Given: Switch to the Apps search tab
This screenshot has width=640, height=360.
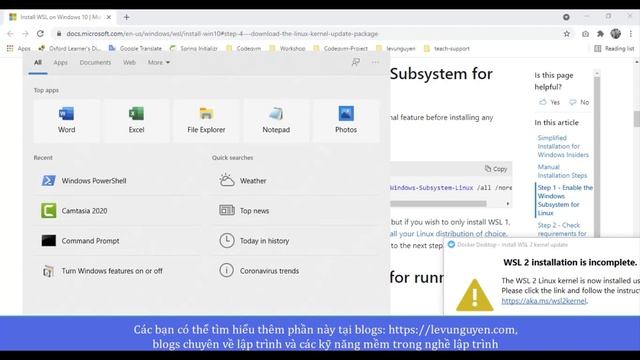Looking at the screenshot, I should pos(60,62).
